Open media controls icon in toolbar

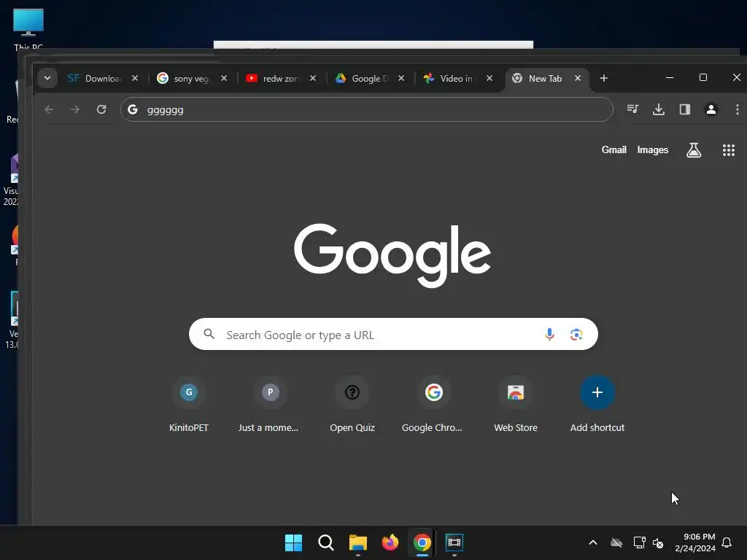[x=632, y=109]
